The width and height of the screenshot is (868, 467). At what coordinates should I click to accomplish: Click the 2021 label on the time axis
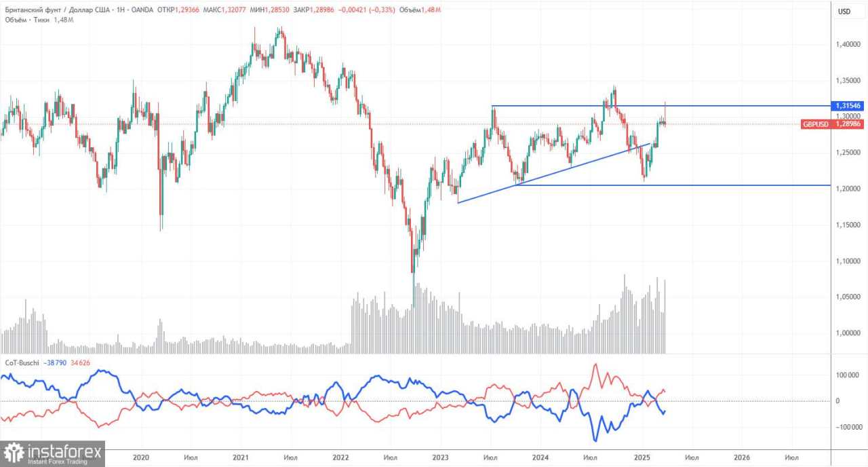coord(241,458)
